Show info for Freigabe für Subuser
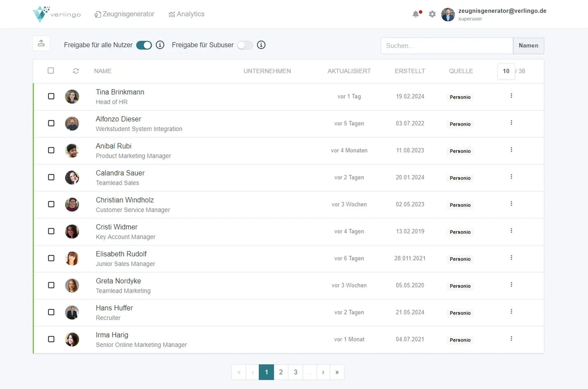588x389 pixels. coord(261,45)
